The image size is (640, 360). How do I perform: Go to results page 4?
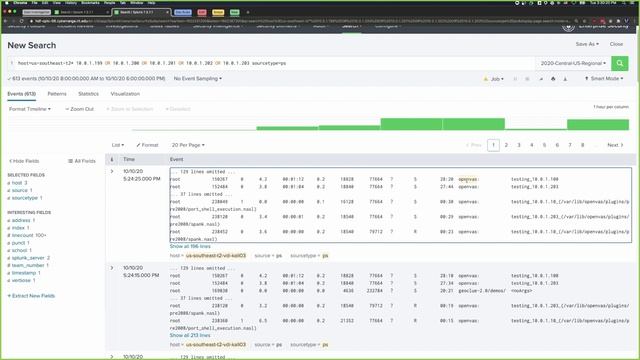(531, 145)
